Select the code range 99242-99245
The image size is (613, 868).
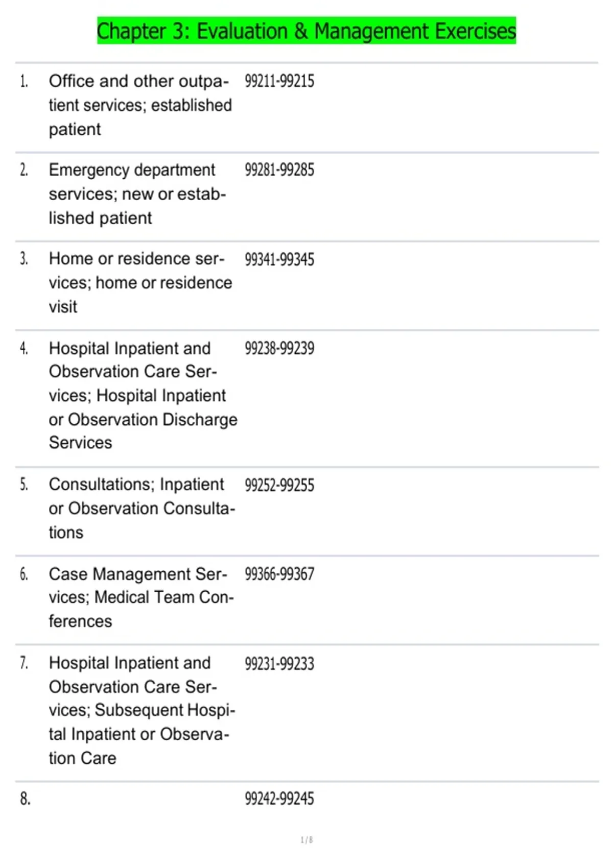[279, 799]
